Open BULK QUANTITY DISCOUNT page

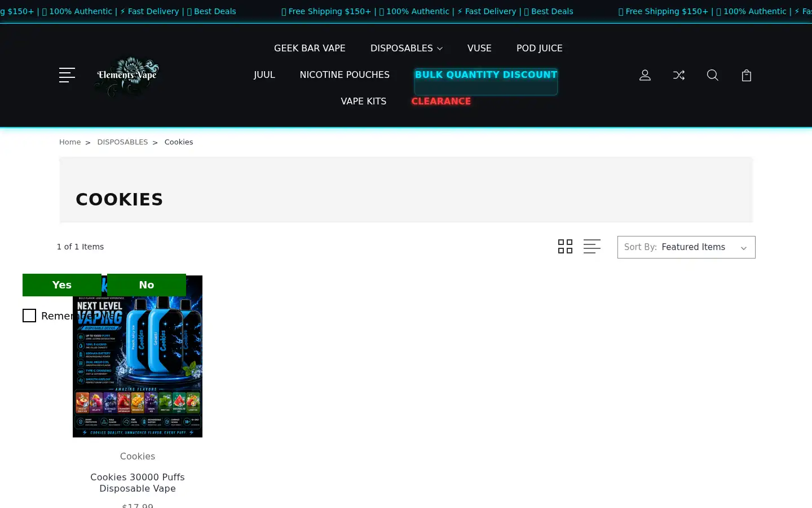486,75
